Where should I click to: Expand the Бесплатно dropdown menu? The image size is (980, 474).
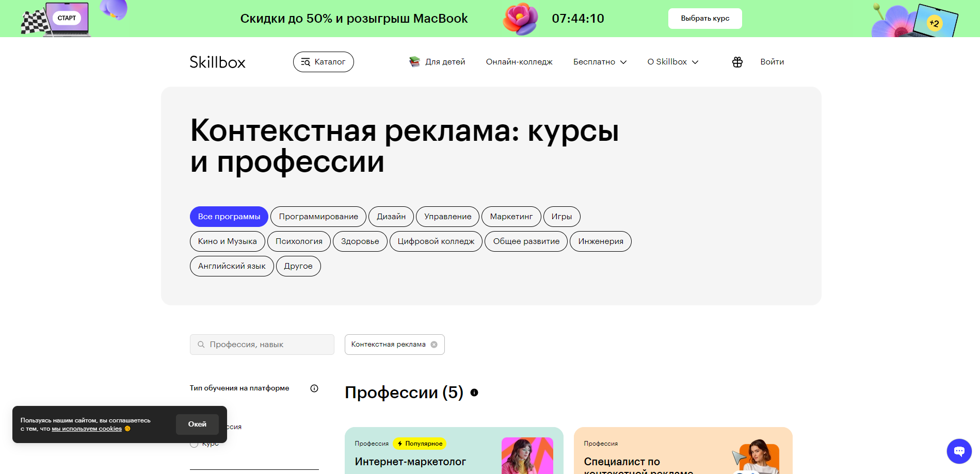tap(600, 62)
